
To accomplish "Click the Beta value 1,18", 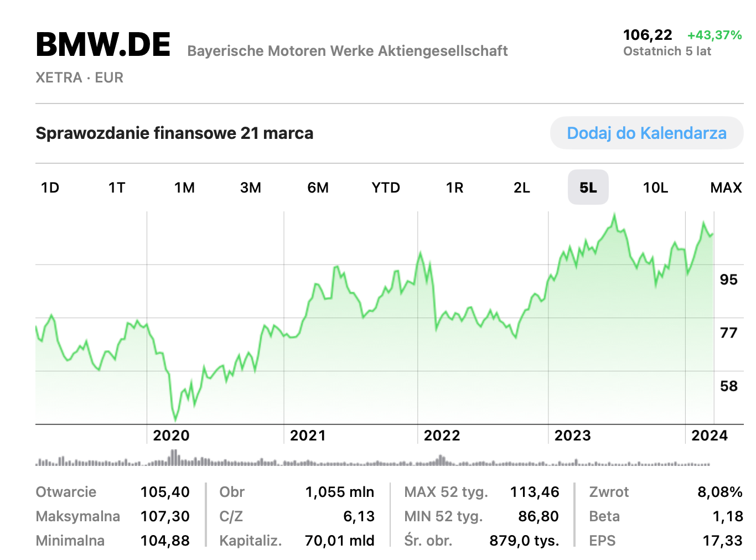I will (x=728, y=516).
